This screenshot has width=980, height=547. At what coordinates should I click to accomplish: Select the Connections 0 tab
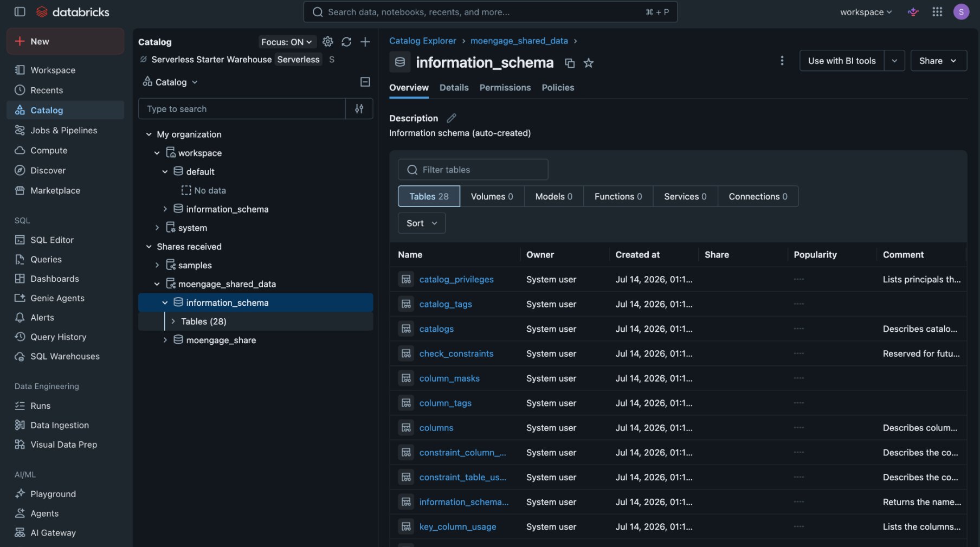tap(758, 196)
